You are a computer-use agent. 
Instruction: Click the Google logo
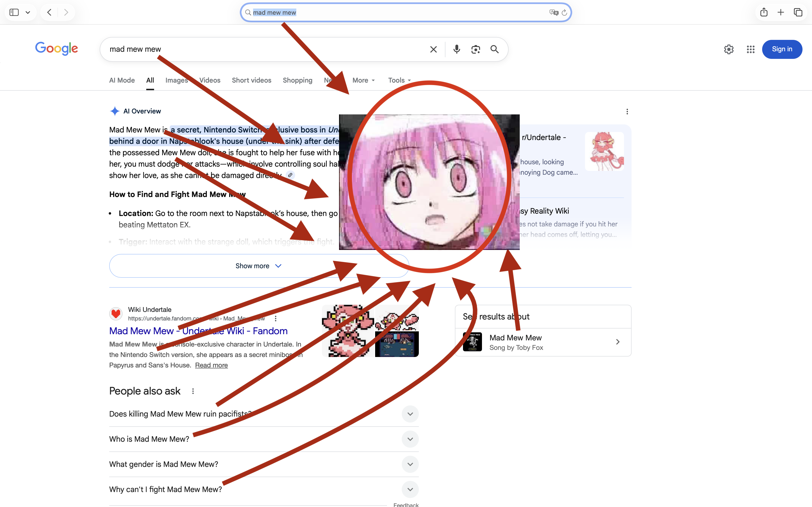57,49
